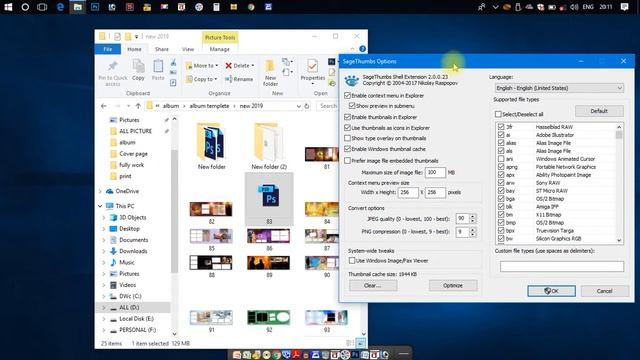Enable Prefer image file embedded thumbnails
Image resolution: width=640 pixels, height=360 pixels.
point(347,161)
